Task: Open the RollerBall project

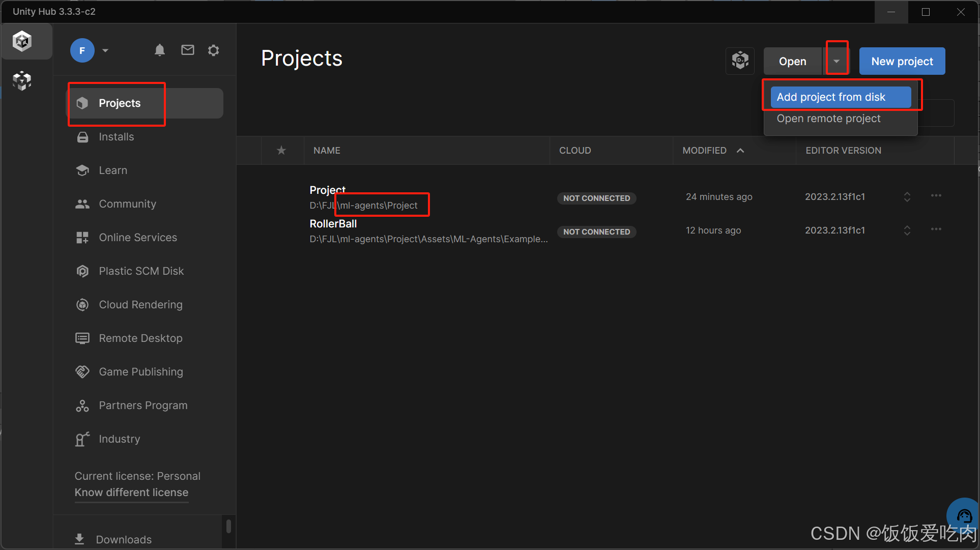Action: click(333, 224)
